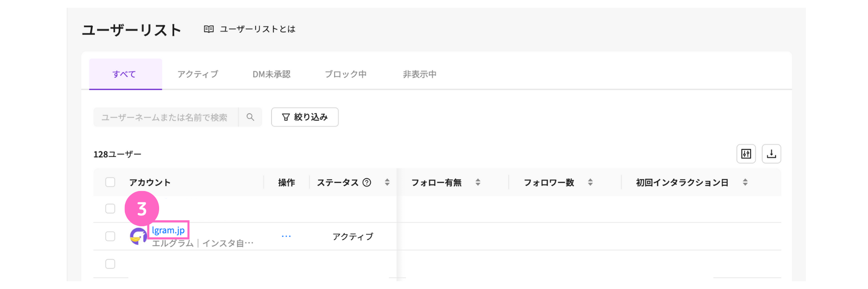Viewport: 868px width, 289px height.
Task: Switch to the アクティブ tab
Action: [x=198, y=75]
